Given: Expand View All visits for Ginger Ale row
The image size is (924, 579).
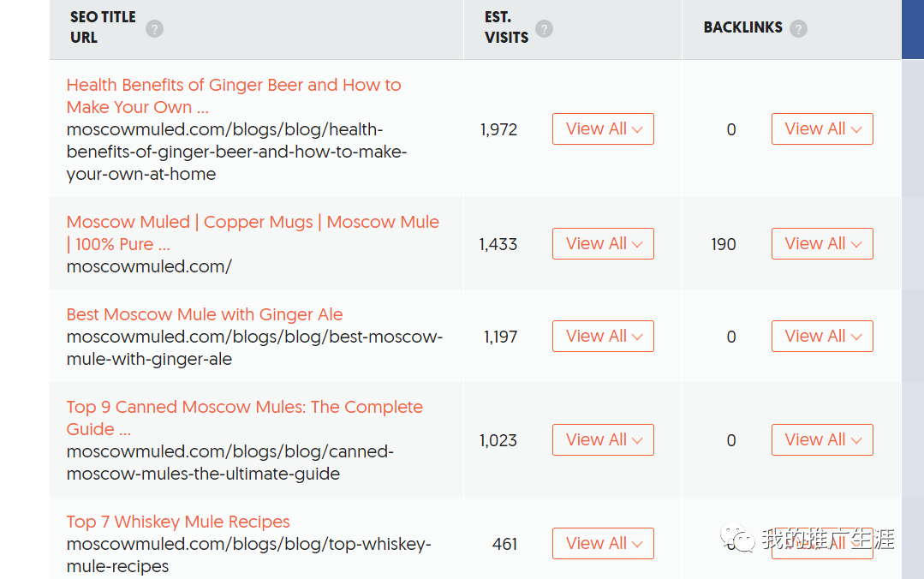Looking at the screenshot, I should (603, 337).
